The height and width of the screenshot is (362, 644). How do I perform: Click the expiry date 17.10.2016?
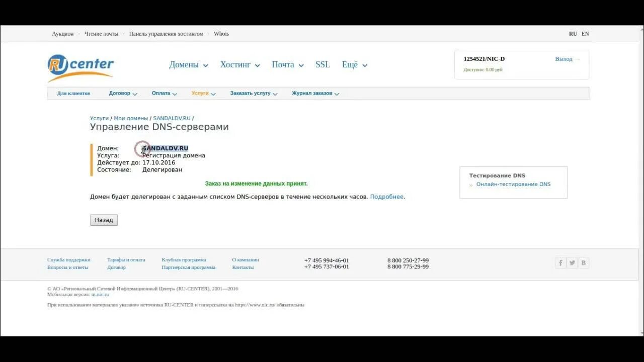tap(158, 163)
